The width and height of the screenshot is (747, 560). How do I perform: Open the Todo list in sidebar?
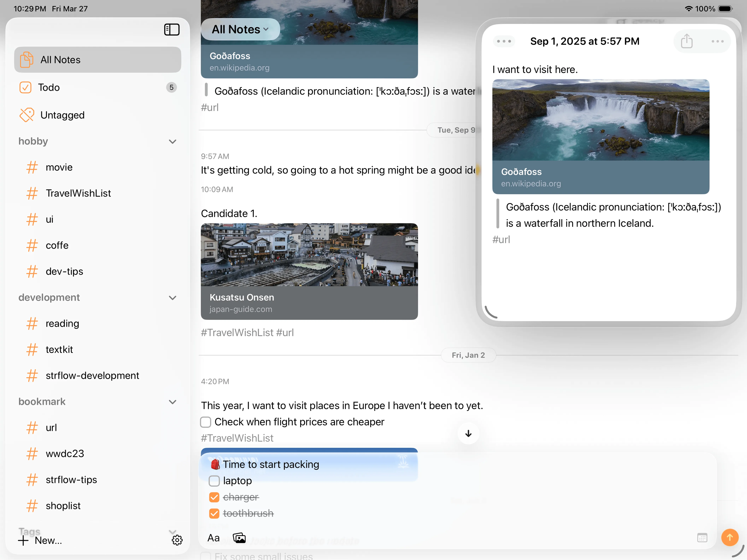[x=98, y=87]
